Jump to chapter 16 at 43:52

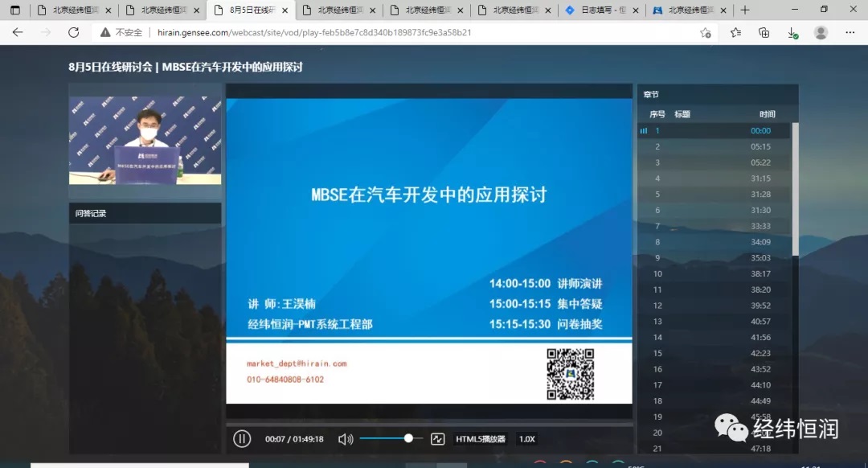click(x=714, y=369)
